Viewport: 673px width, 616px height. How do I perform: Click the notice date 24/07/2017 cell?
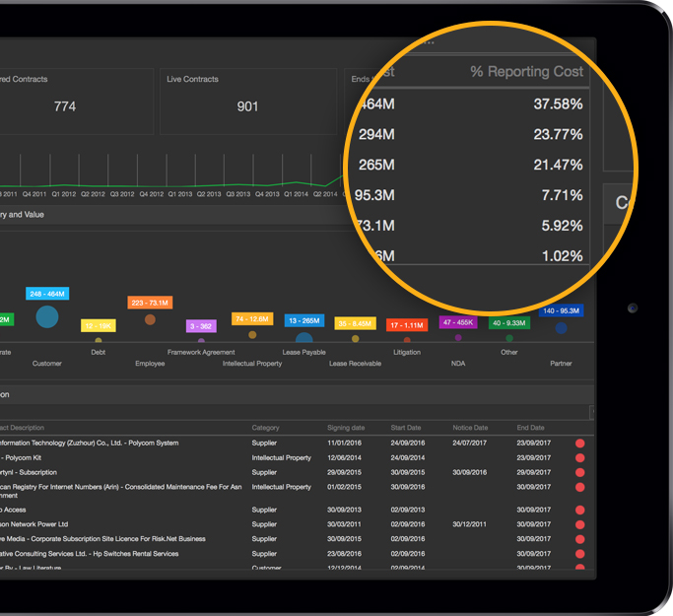[470, 443]
